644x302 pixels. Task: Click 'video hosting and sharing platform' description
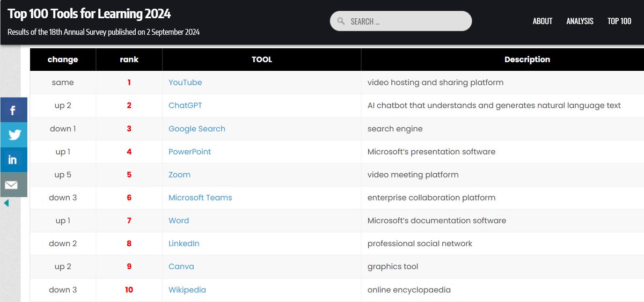point(435,83)
